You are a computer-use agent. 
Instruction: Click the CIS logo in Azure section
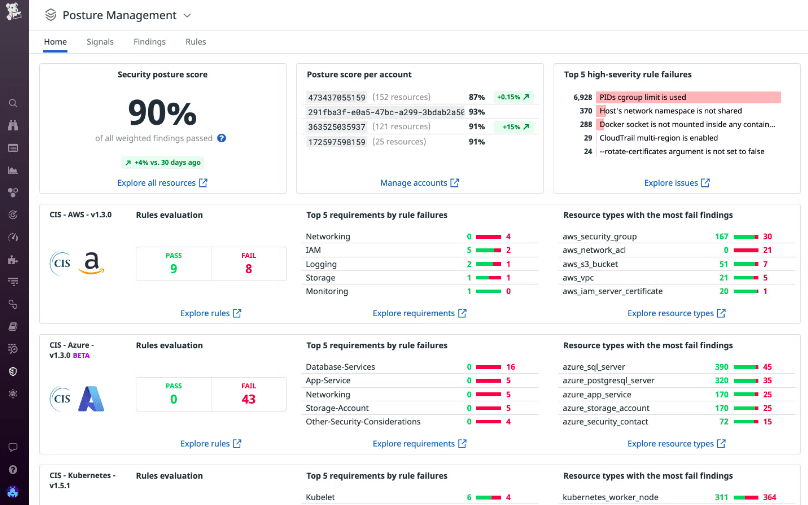coord(61,399)
